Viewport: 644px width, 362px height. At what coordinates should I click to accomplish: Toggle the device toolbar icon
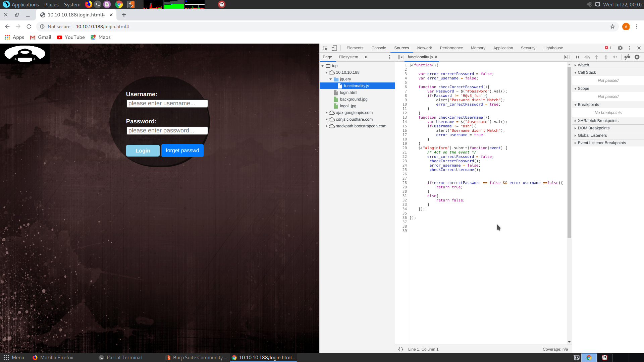point(334,48)
